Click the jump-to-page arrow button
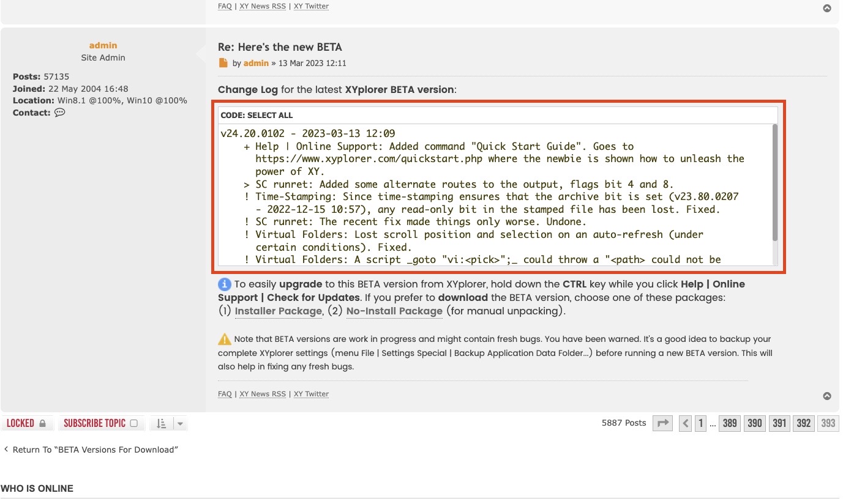Screen dimensions: 843x504 click(x=662, y=423)
